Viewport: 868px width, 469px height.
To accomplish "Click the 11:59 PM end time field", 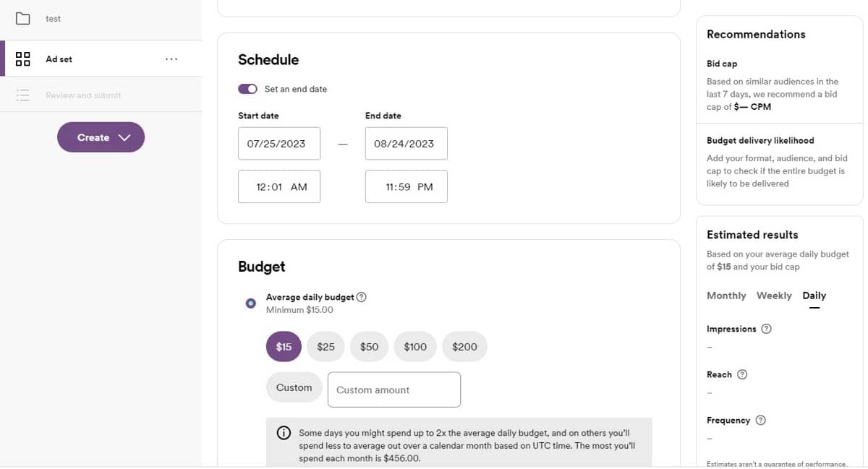I will tap(406, 186).
